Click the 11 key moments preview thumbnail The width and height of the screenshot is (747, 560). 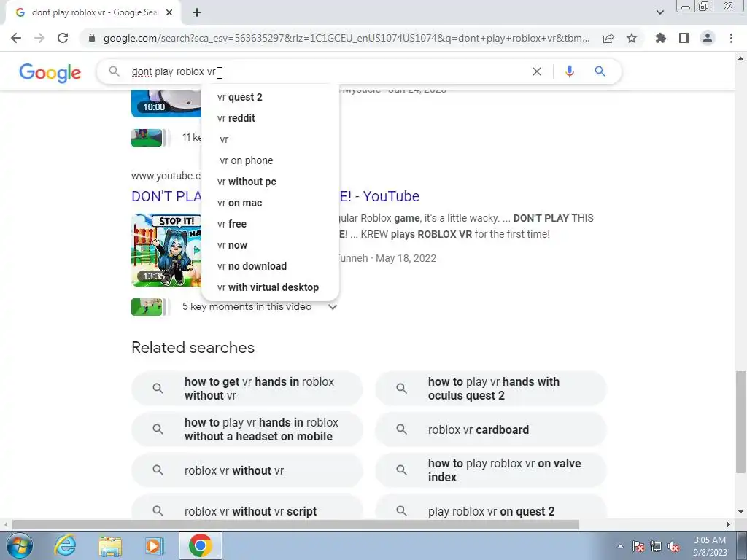coord(147,138)
